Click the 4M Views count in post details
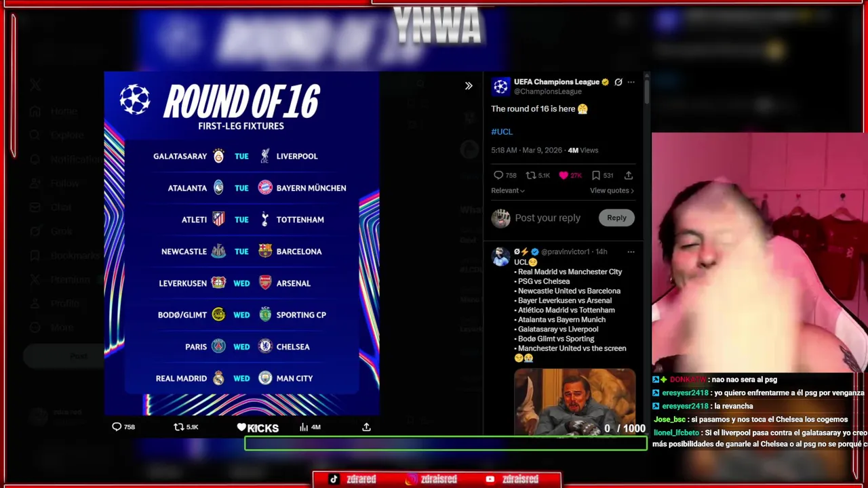Viewport: 868px width, 488px height. 583,150
